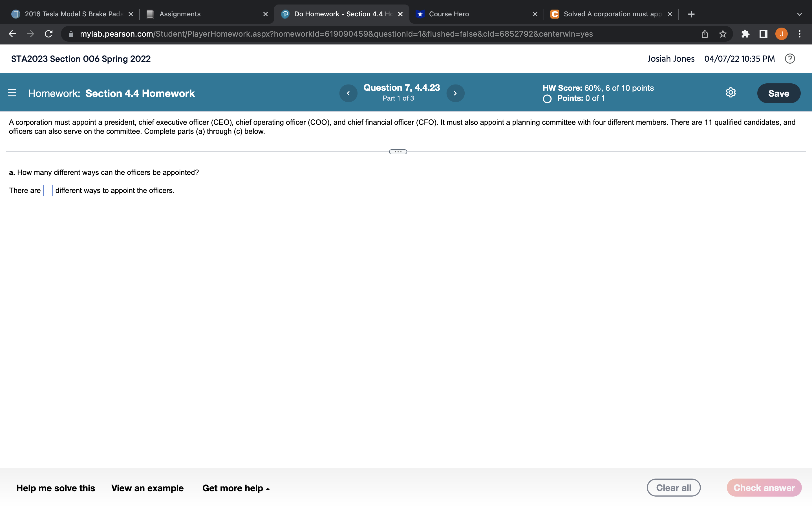This screenshot has width=812, height=507.
Task: Click the Check answer button
Action: pos(764,488)
